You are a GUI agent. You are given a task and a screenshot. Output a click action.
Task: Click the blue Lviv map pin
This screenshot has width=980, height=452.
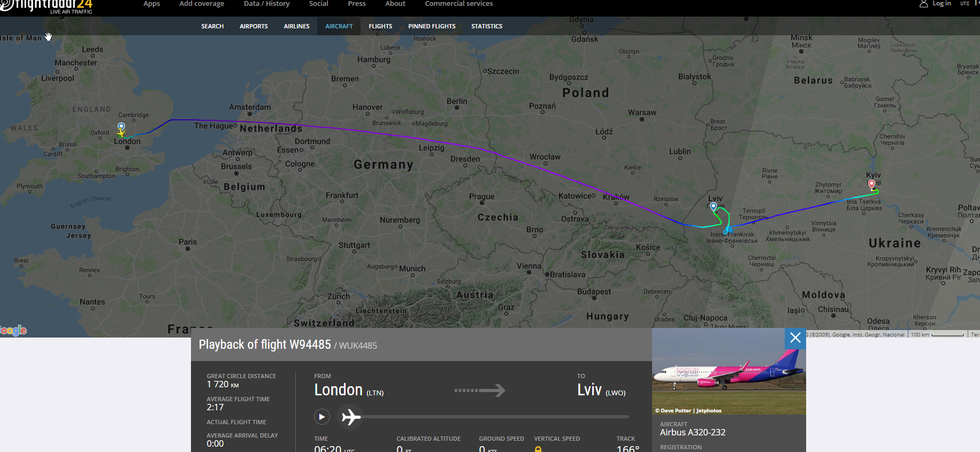tap(713, 207)
